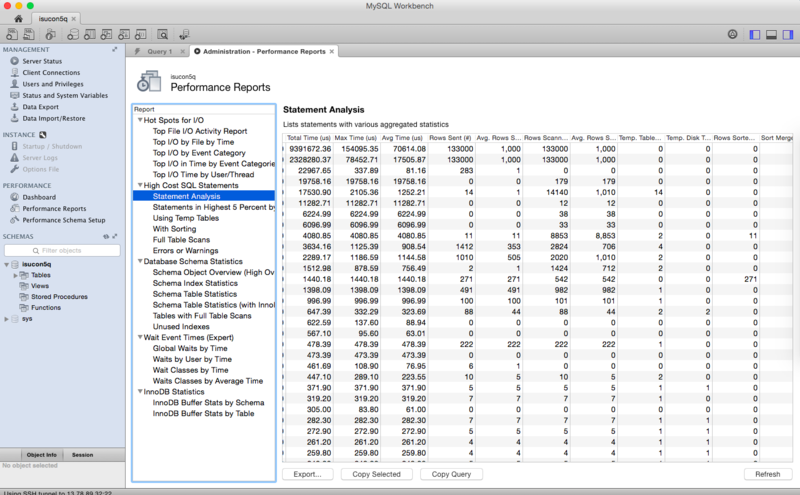Create a new table toolbar icon

90,34
